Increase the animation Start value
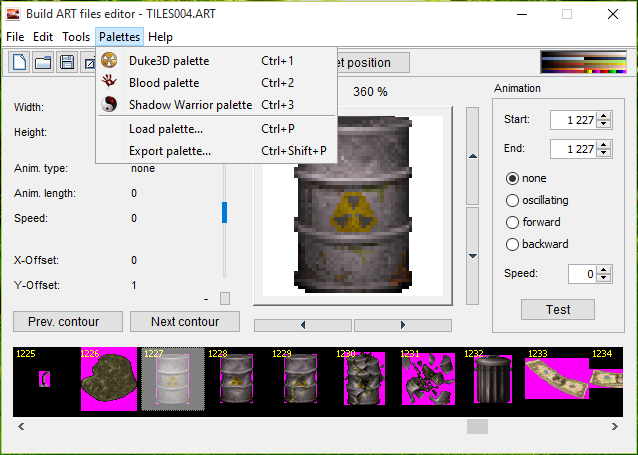This screenshot has width=638, height=455. [x=604, y=116]
